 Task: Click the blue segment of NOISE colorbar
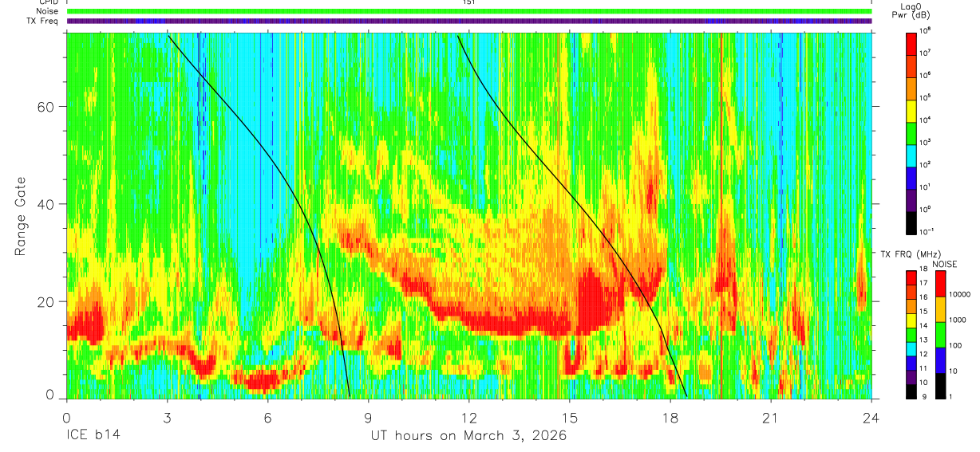(940, 360)
